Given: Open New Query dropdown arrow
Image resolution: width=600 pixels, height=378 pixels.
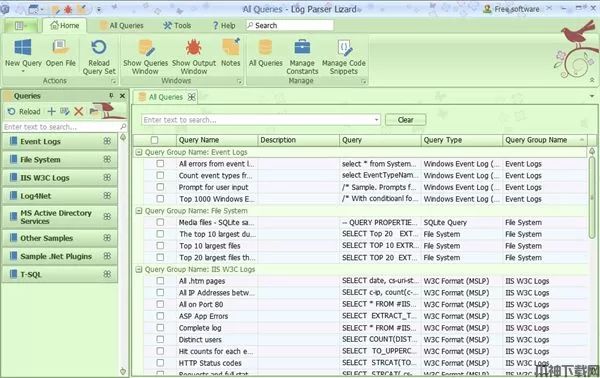Looking at the screenshot, I should coord(23,71).
